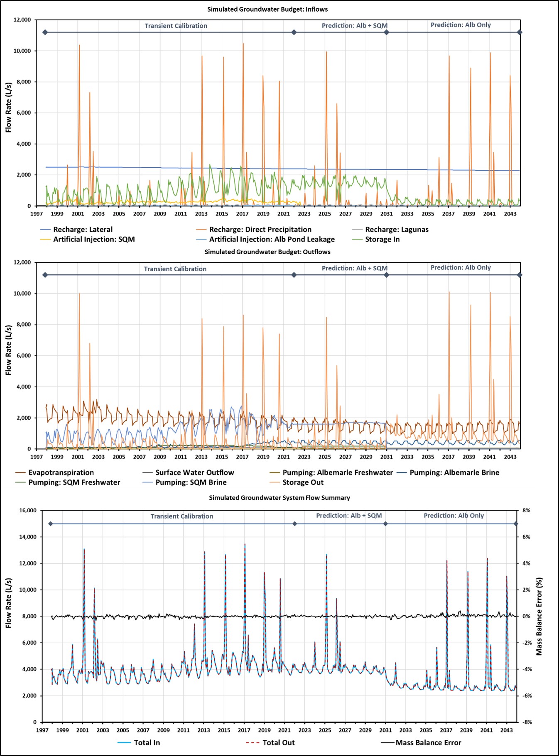Click "Flow Rate (L/s)" axis title on Flow Summary chart
Image resolution: width=559 pixels, height=756 pixels.
coord(8,603)
